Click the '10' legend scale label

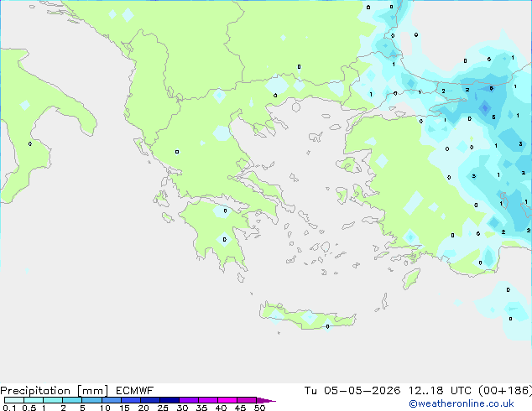point(105,408)
